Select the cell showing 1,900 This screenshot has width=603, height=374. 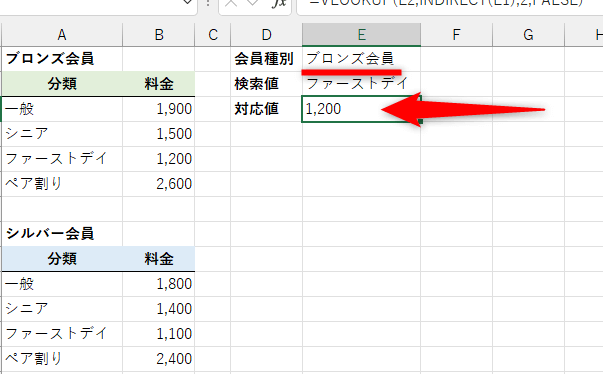159,109
